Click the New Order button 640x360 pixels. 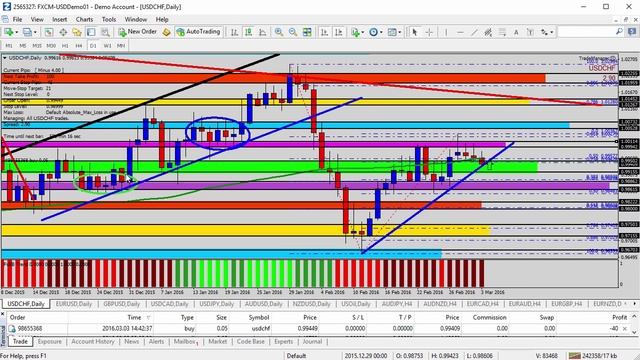click(x=138, y=32)
